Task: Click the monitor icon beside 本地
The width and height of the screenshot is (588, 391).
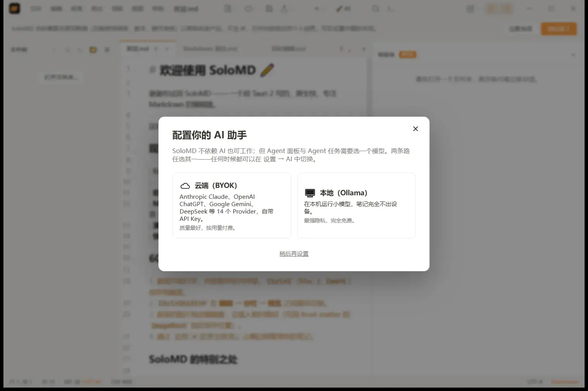Action: coord(310,193)
